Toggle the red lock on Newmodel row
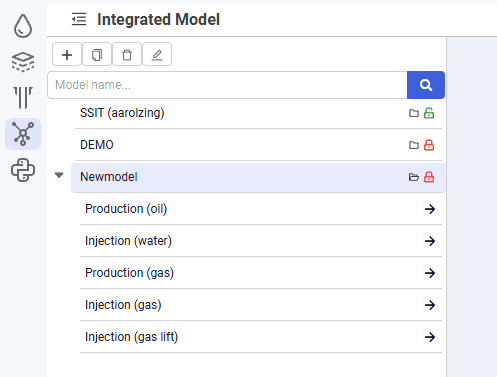Viewport: 497px width, 377px height. coord(429,177)
